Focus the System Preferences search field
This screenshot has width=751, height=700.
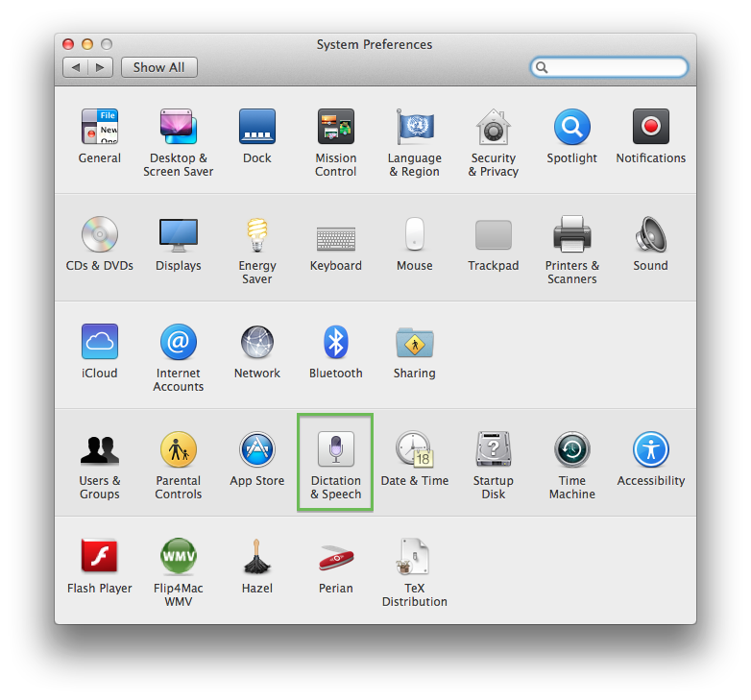(609, 67)
